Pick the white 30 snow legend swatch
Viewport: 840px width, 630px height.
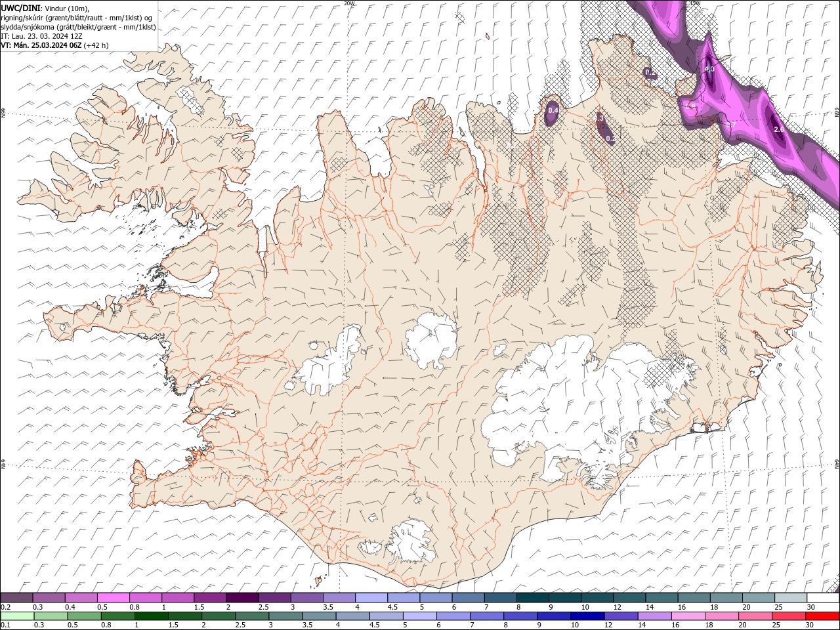point(823,598)
